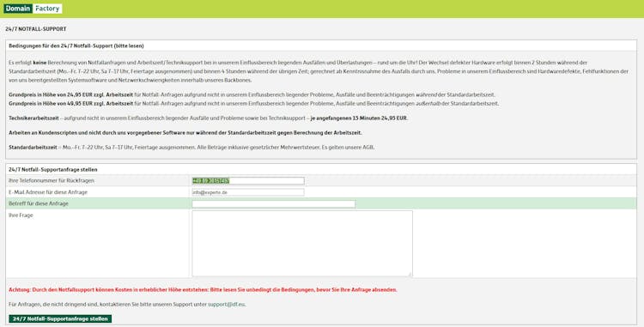Click the red Achtung warning text
The image size is (644, 327).
click(x=203, y=289)
